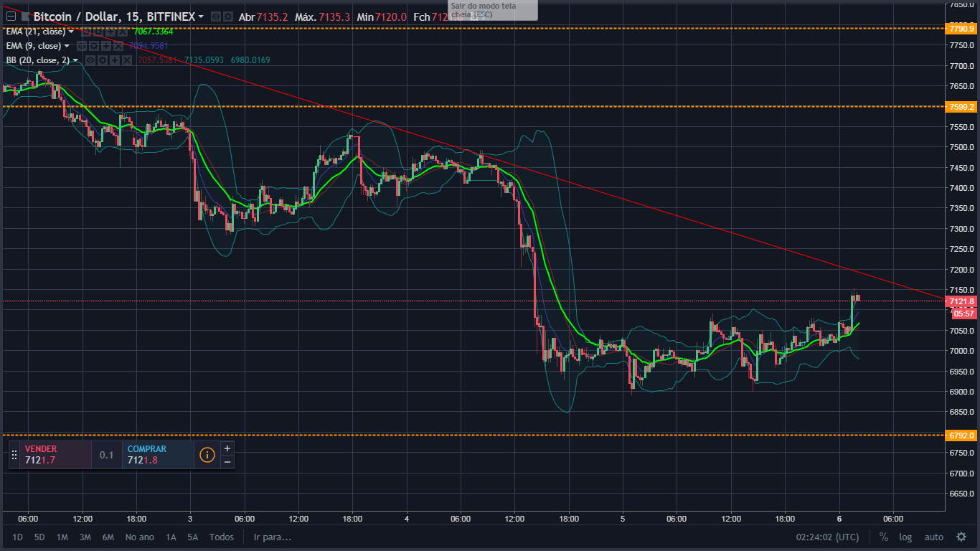Viewport: 980px width, 551px height.
Task: Select the 1M time range
Action: 62,537
